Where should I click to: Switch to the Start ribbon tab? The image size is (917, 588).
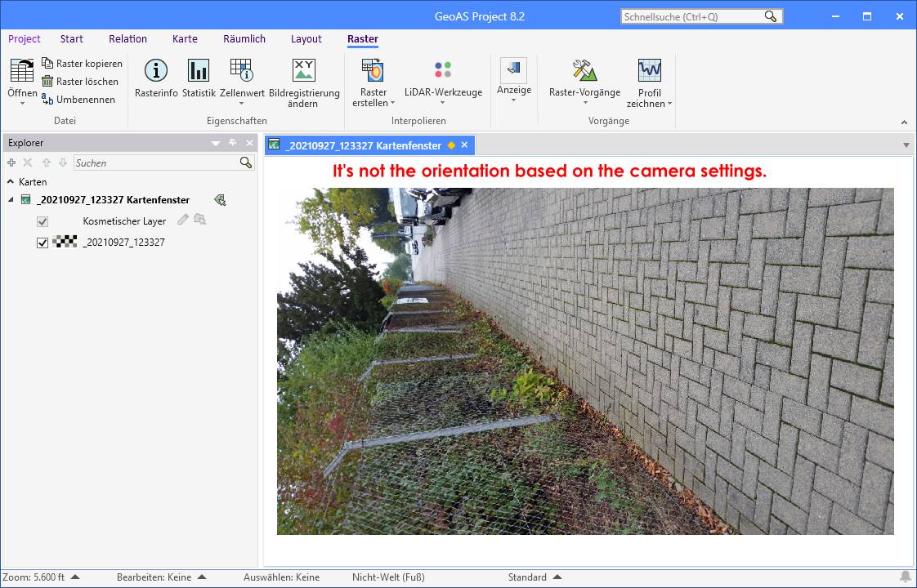71,38
